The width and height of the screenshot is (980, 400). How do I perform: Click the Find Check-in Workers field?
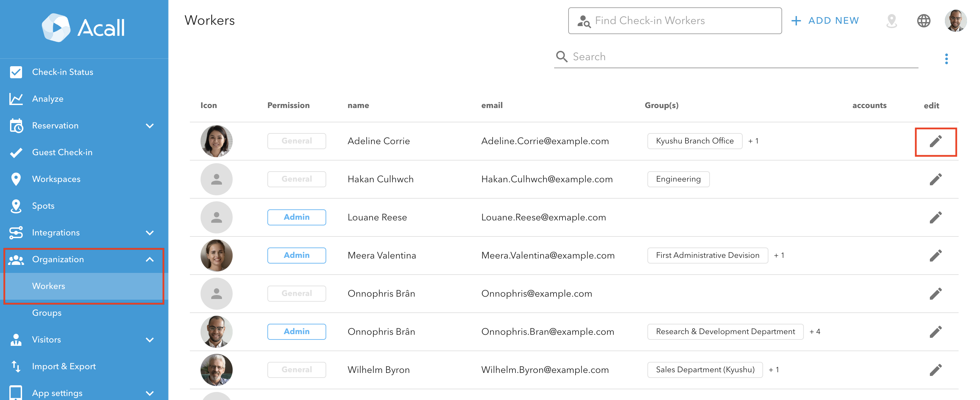pyautogui.click(x=674, y=20)
